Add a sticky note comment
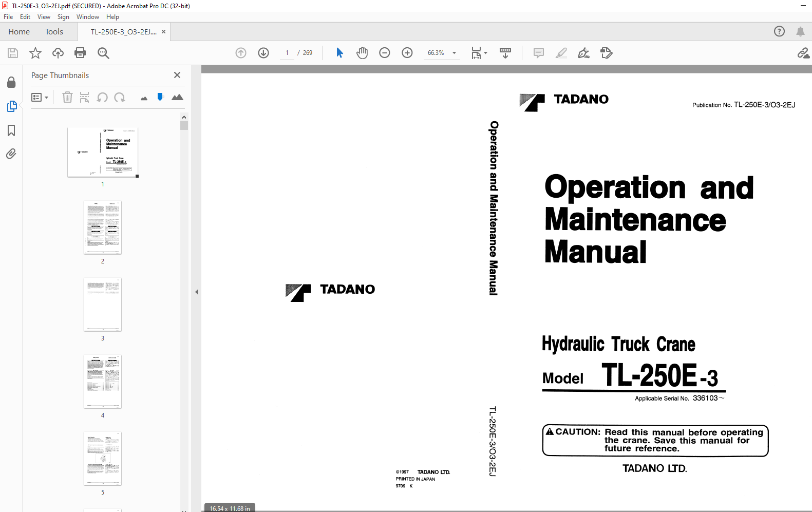 point(538,53)
